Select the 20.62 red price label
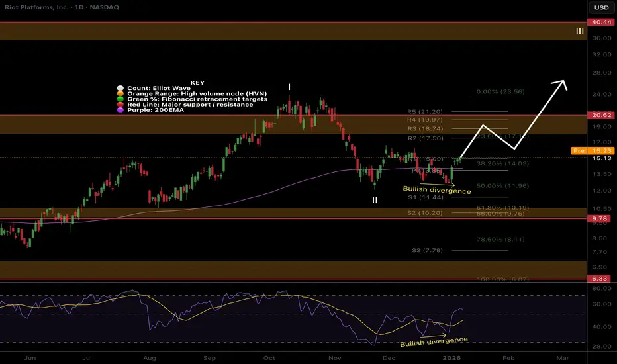This screenshot has height=364, width=617. coord(602,115)
